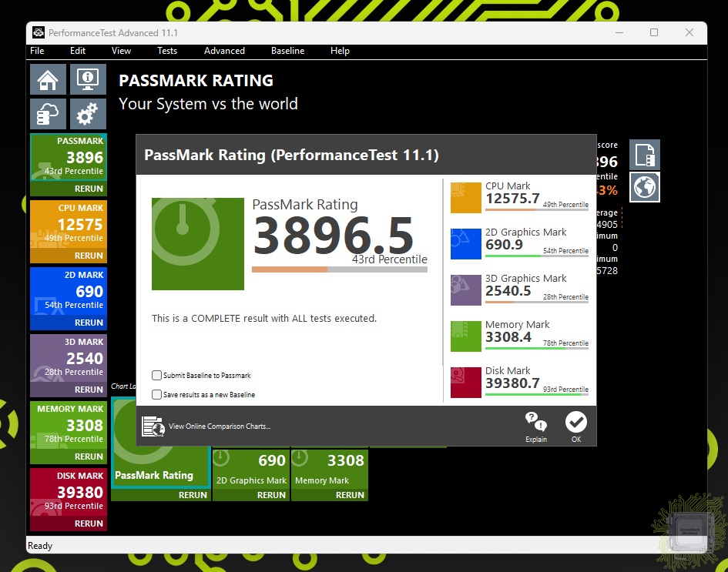The width and height of the screenshot is (728, 572).
Task: Click View Online Comparison Charts link
Action: [219, 426]
